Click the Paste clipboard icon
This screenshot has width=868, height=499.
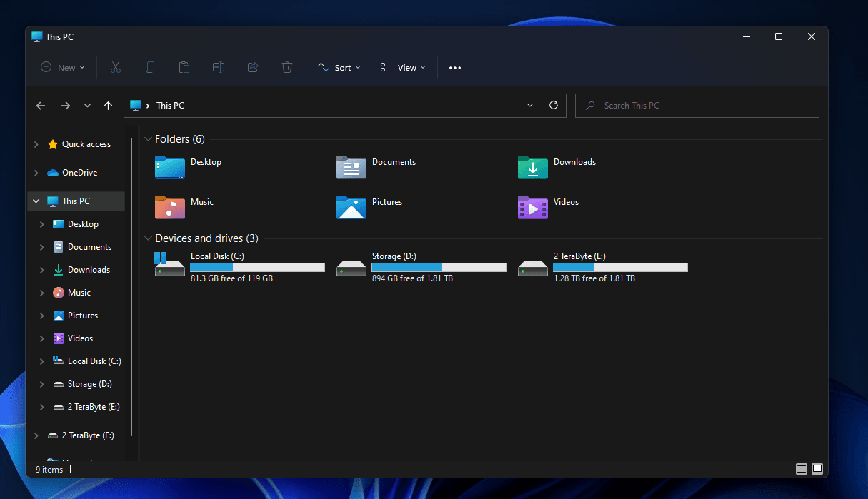tap(184, 67)
